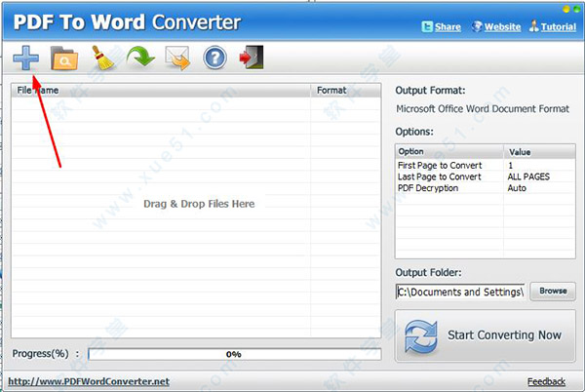The image size is (585, 392).
Task: Click the envelope icon in toolbar
Action: pyautogui.click(x=178, y=59)
